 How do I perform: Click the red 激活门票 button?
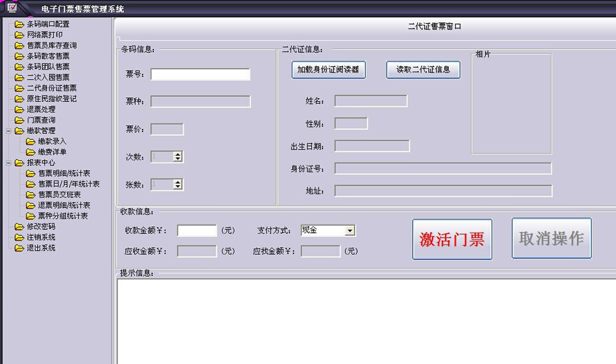452,239
